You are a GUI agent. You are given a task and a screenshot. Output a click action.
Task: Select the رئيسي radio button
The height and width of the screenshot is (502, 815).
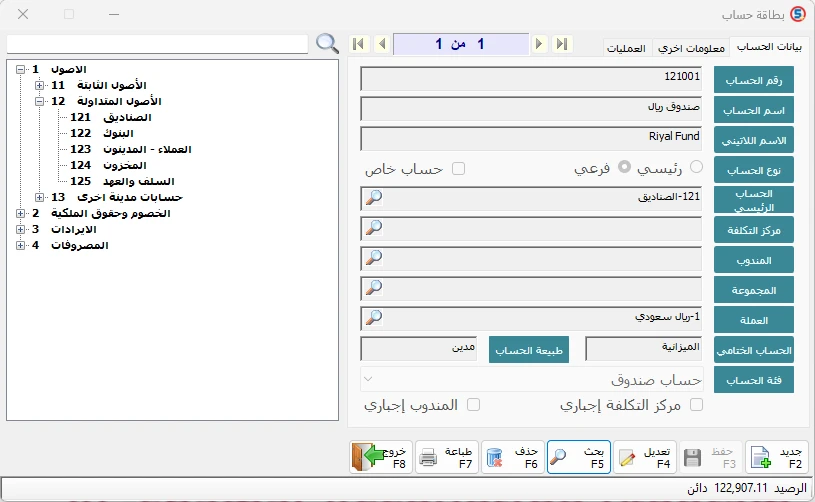[x=696, y=167]
